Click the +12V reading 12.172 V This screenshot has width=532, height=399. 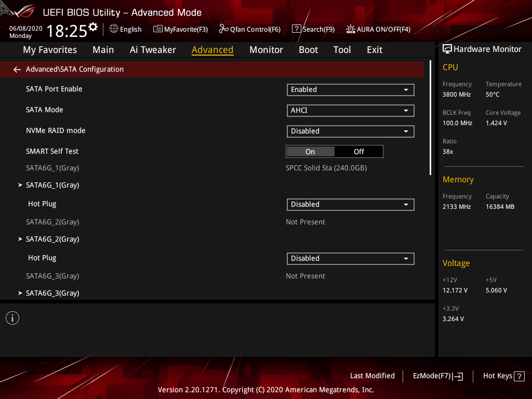tap(455, 290)
